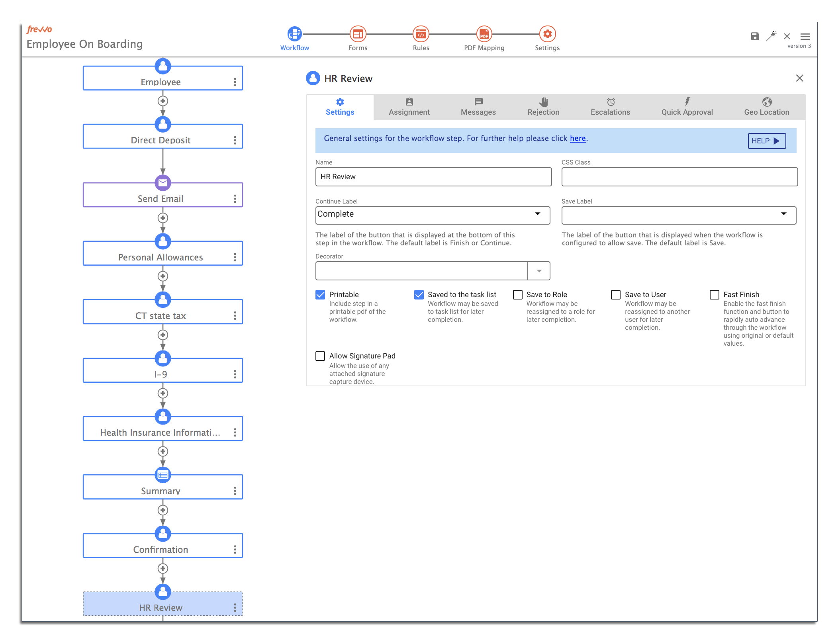The width and height of the screenshot is (840, 644).
Task: Add a step after CT state tax plus icon
Action: [x=163, y=335]
